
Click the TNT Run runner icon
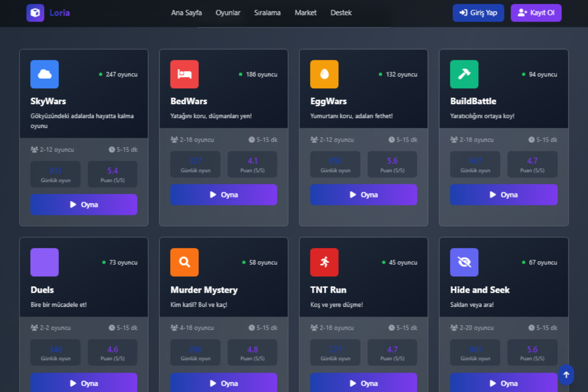pos(324,262)
